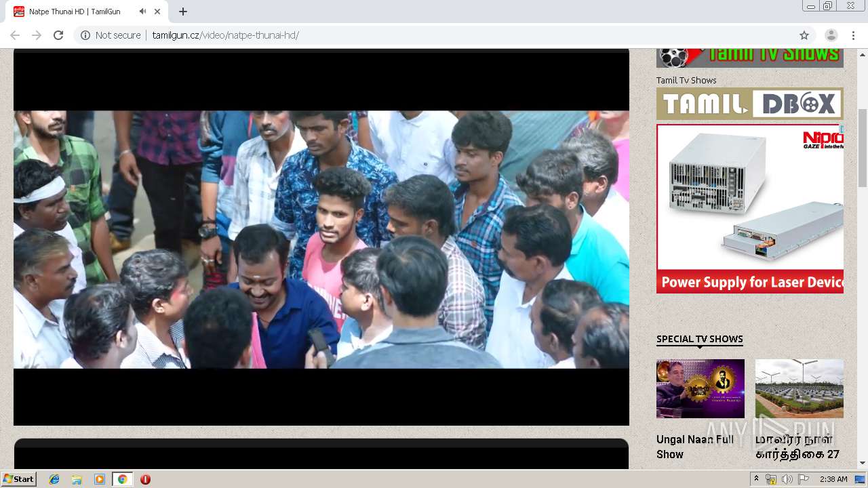Open the Tamil DBox banner
868x488 pixels.
point(750,104)
